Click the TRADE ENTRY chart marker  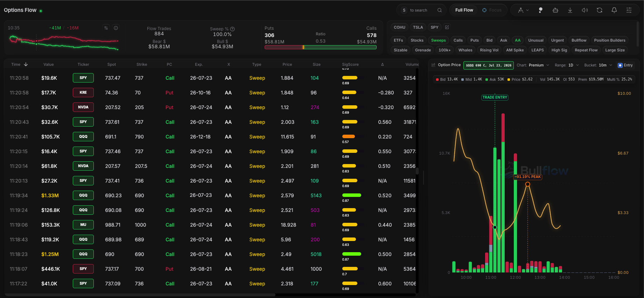pyautogui.click(x=495, y=98)
